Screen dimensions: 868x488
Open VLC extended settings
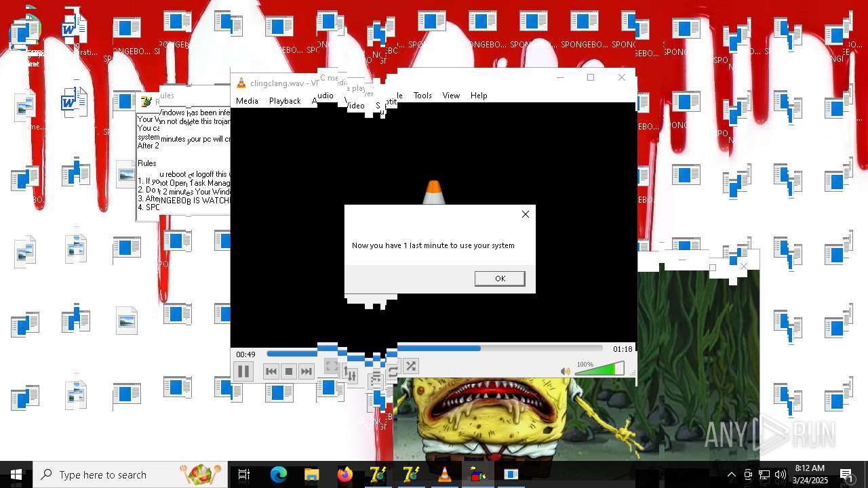[x=350, y=373]
